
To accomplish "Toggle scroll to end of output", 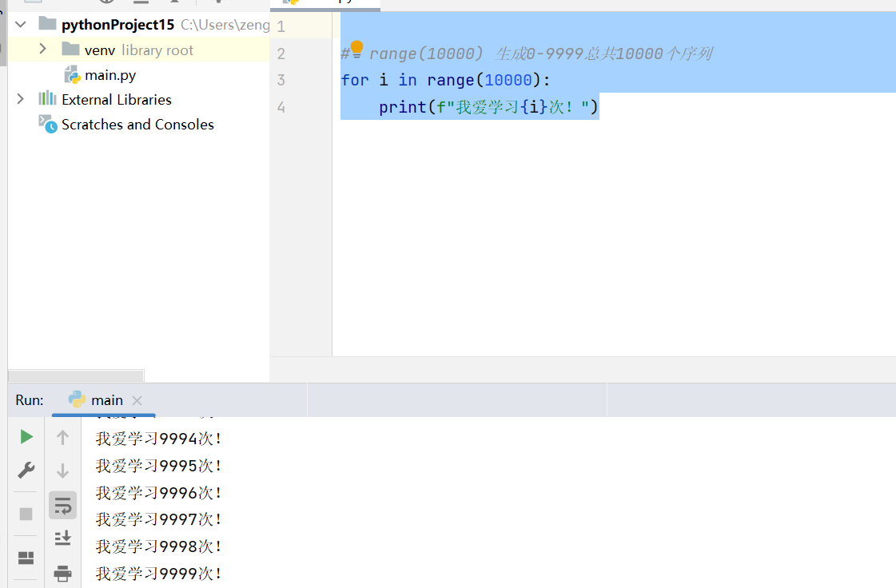I will [x=63, y=538].
